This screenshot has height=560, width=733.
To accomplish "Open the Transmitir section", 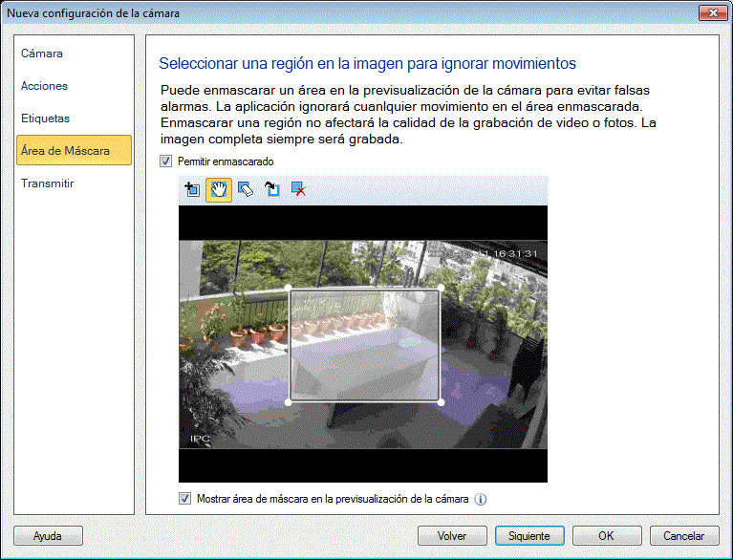I will (48, 183).
